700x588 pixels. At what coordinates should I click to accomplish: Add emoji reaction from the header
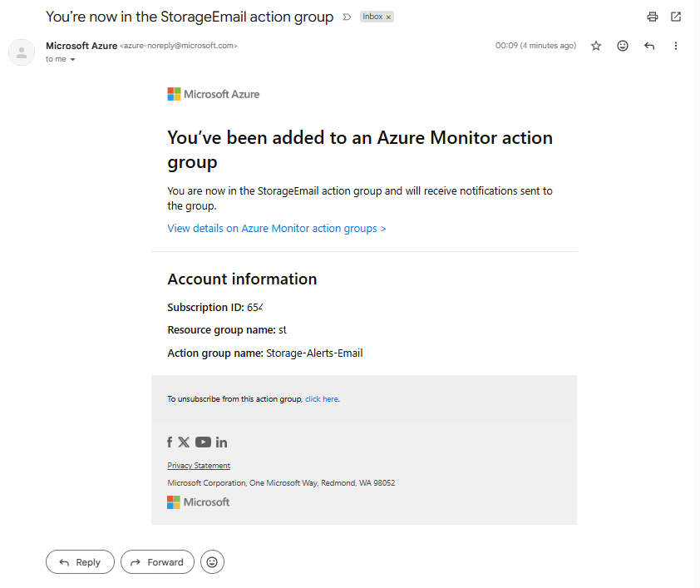coord(623,47)
